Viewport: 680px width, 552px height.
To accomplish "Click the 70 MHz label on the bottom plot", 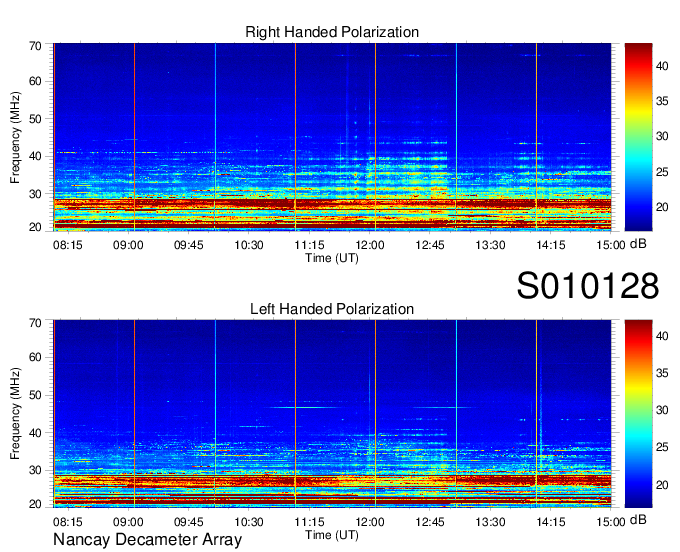I will click(x=35, y=323).
